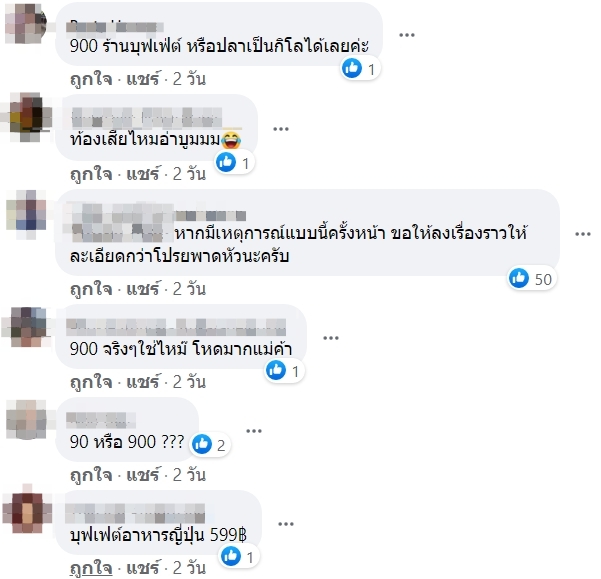Open blurred username above 90 หรือ 900 comment

(101, 420)
